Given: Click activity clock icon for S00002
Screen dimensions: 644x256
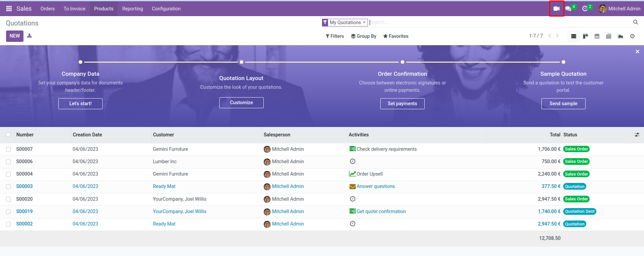Looking at the screenshot, I should tap(353, 224).
